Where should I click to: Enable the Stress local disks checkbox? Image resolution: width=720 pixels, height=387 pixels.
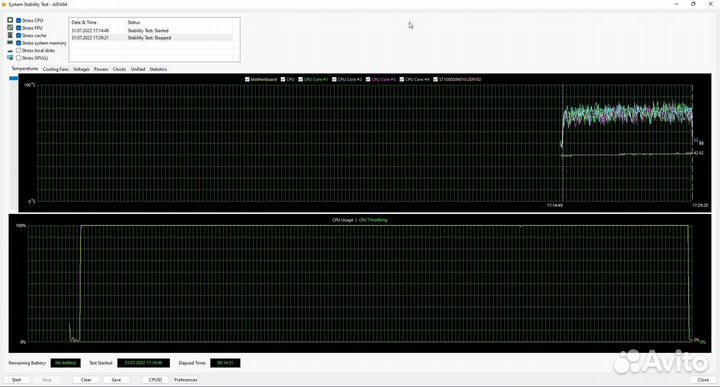pos(19,50)
